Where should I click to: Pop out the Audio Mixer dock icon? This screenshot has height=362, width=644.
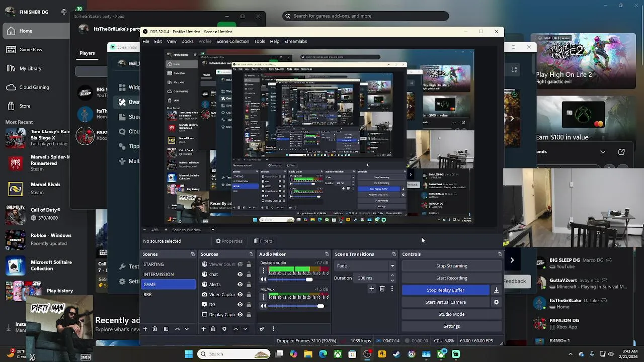[x=327, y=254]
